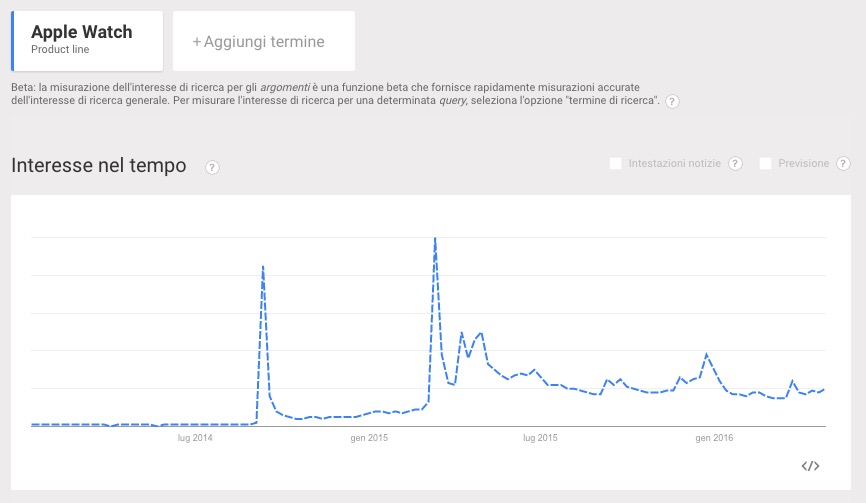The image size is (866, 503).
Task: Click the gen 2016 axis label
Action: pyautogui.click(x=714, y=438)
